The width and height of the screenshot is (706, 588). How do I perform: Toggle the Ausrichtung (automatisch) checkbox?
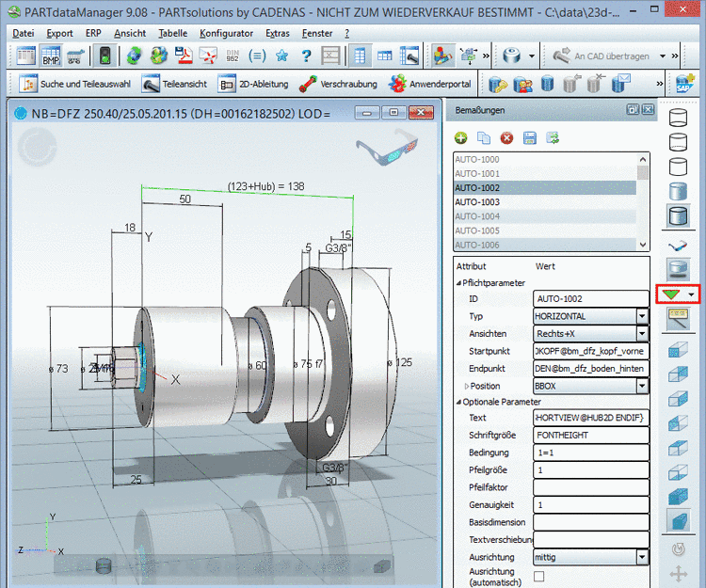coord(539,576)
